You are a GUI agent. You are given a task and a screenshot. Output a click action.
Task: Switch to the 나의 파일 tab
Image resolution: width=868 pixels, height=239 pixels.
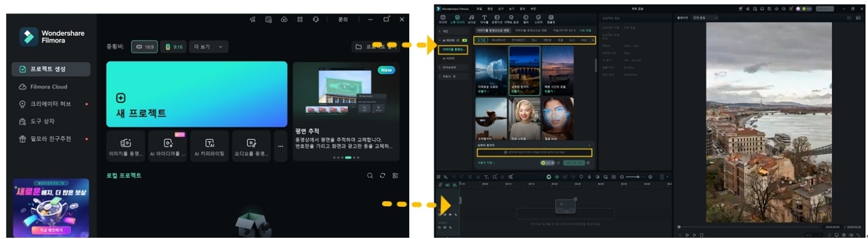coord(585,30)
